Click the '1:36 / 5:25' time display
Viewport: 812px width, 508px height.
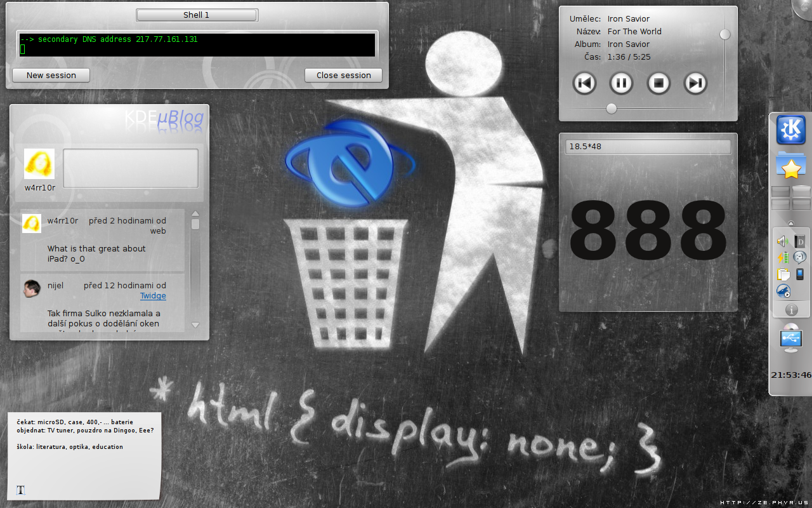point(629,57)
